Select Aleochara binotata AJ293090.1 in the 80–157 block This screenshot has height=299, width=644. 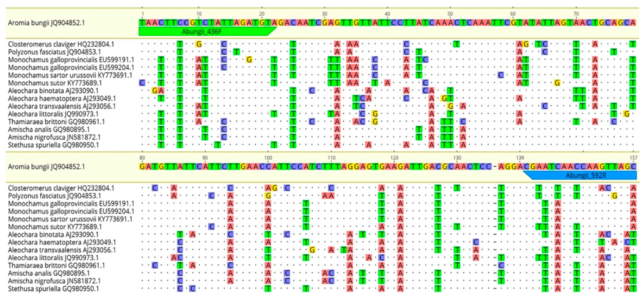click(53, 235)
